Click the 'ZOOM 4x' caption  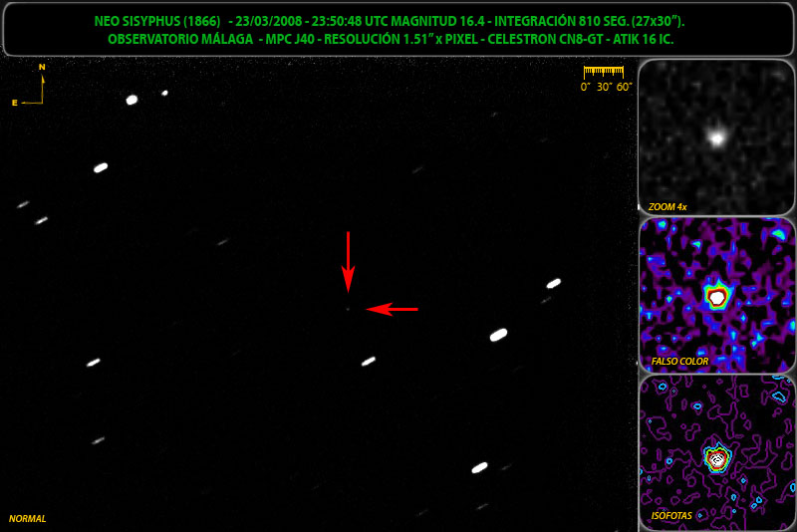coord(667,207)
